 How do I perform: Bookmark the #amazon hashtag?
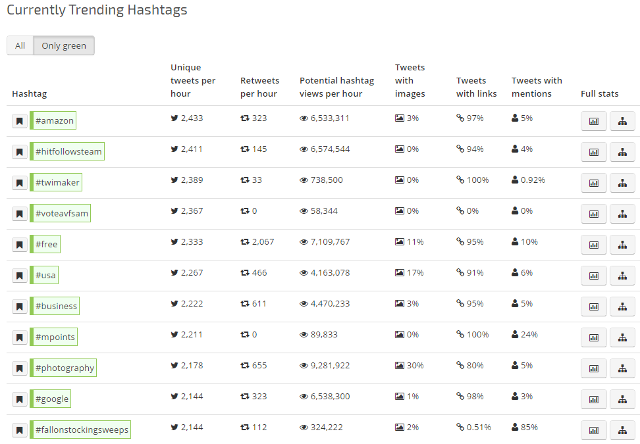[x=19, y=121]
